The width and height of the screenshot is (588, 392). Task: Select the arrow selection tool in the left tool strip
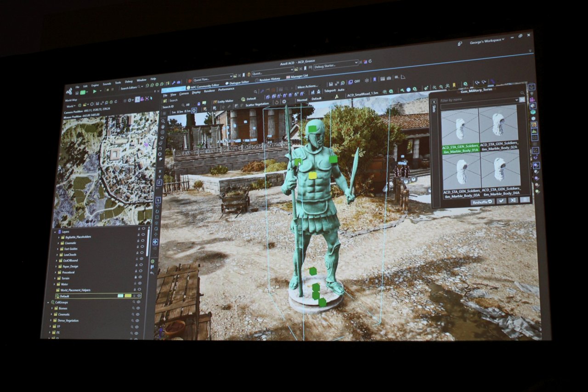coord(158,200)
